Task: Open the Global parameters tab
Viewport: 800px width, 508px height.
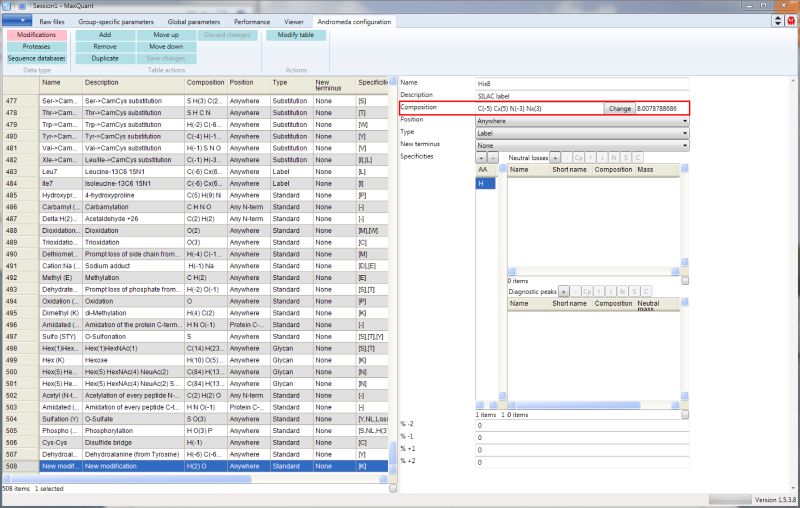Action: tap(194, 22)
